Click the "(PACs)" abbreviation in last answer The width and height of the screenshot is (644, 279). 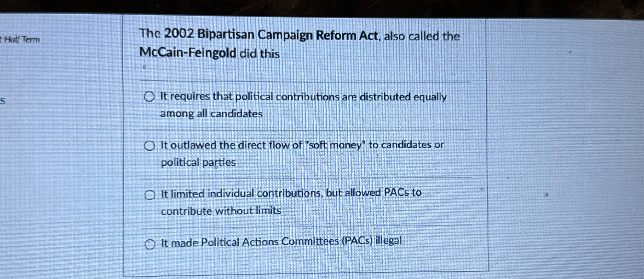tap(357, 241)
